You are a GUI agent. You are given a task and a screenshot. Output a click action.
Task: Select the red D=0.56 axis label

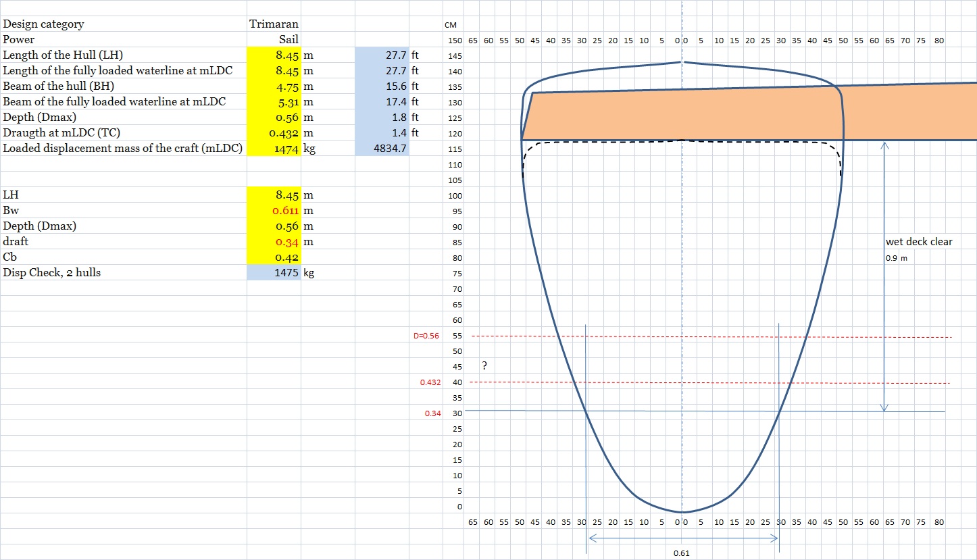pyautogui.click(x=426, y=336)
